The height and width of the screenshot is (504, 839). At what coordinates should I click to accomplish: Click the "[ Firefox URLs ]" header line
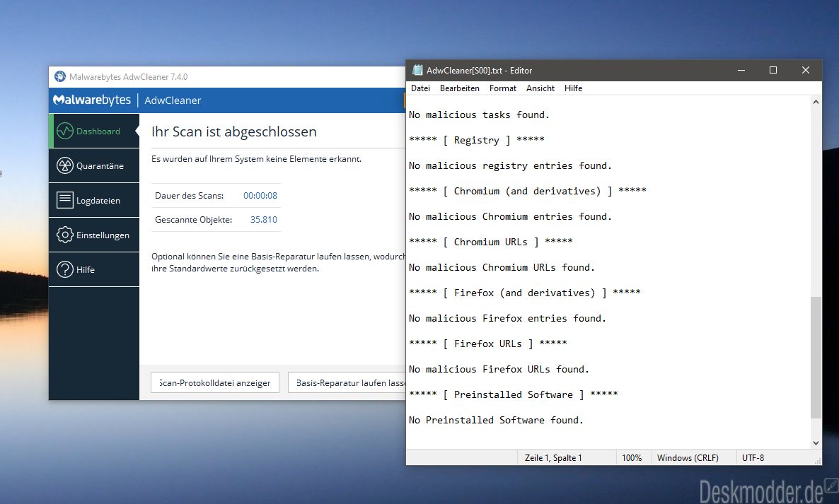[487, 344]
